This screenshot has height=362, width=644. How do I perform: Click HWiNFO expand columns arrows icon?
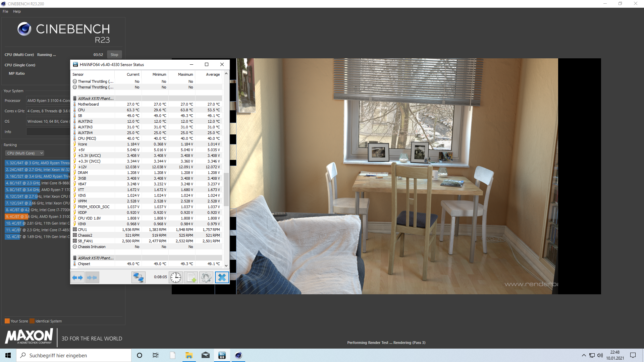77,278
